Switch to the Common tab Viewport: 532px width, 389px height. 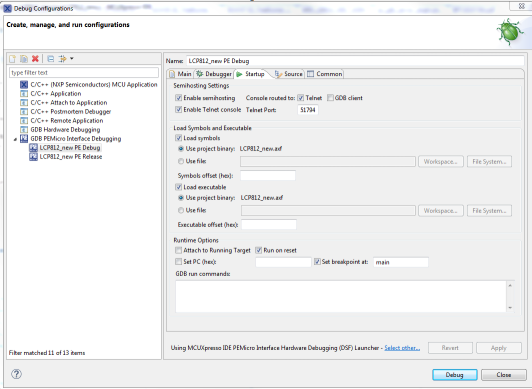coord(325,74)
